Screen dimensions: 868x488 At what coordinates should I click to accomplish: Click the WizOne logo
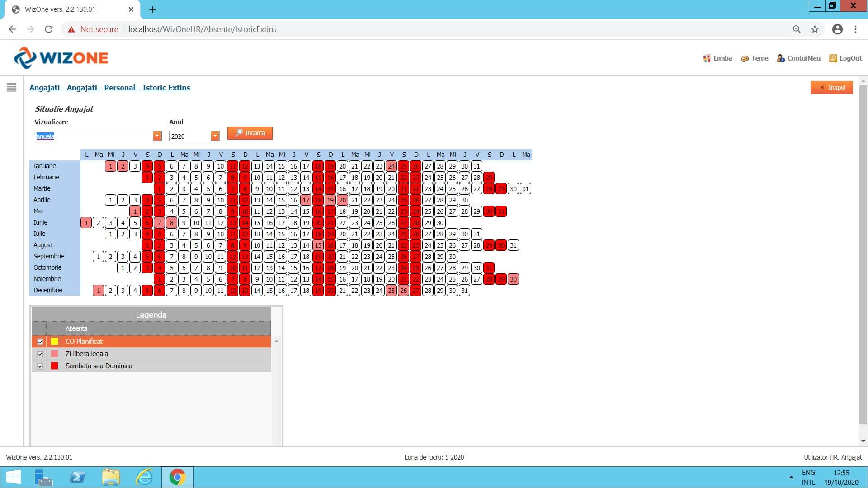click(x=61, y=58)
